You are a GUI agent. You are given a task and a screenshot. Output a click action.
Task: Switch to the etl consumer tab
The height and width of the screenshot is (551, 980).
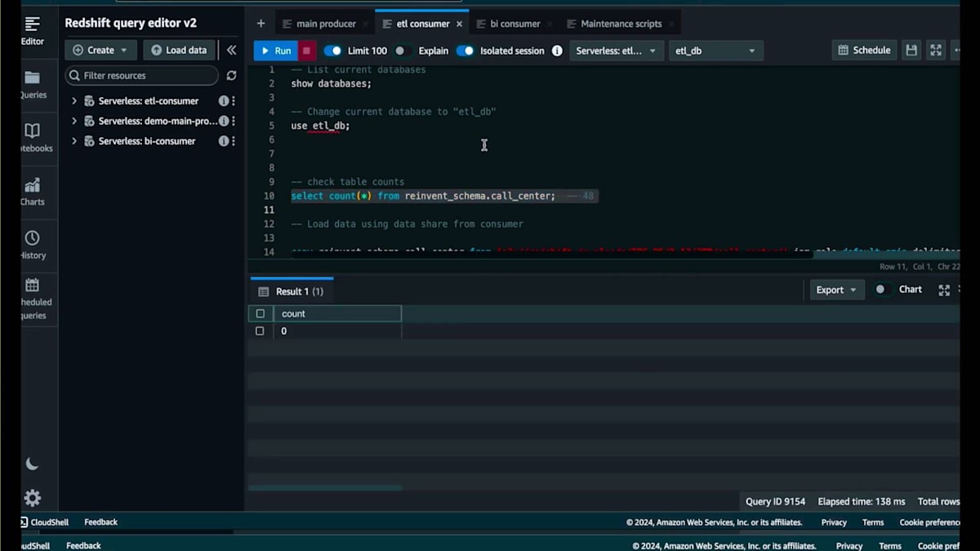click(422, 24)
